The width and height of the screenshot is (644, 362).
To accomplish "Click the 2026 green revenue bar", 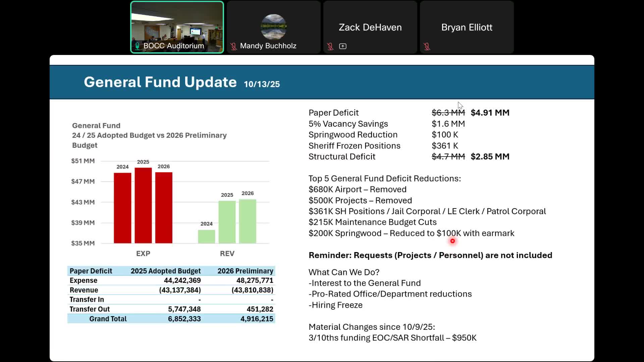I will click(248, 221).
